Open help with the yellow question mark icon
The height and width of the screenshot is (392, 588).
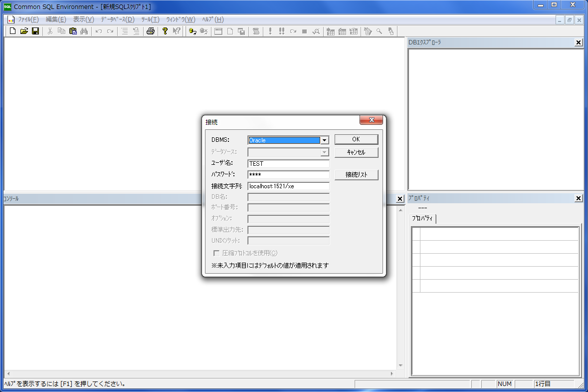(165, 31)
